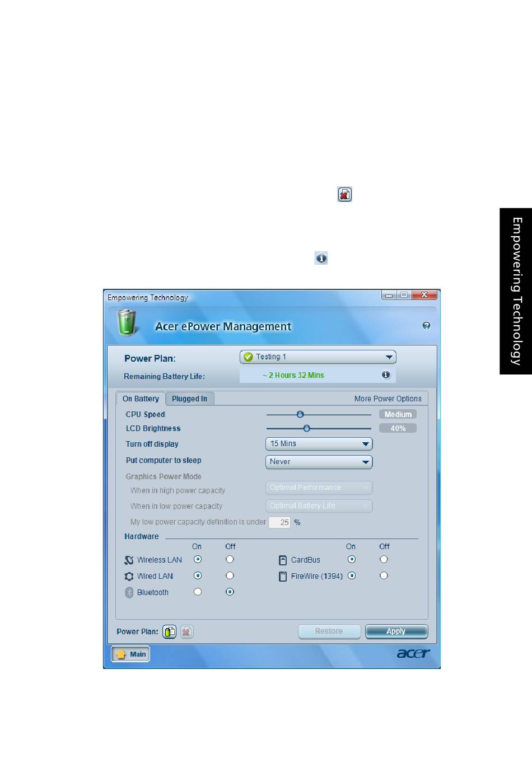Click the delete power plan icon beside Power Plan
The height and width of the screenshot is (763, 532).
pyautogui.click(x=187, y=631)
